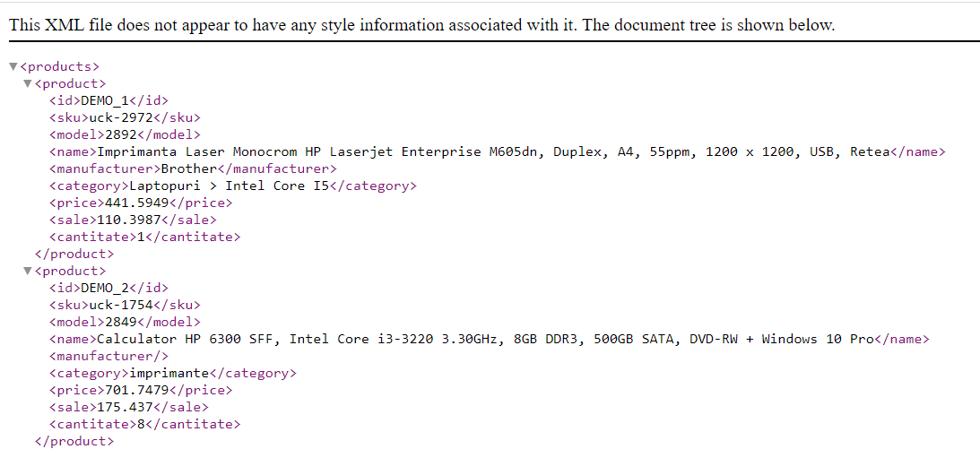Collapse the product containing DEMO_1

28,83
